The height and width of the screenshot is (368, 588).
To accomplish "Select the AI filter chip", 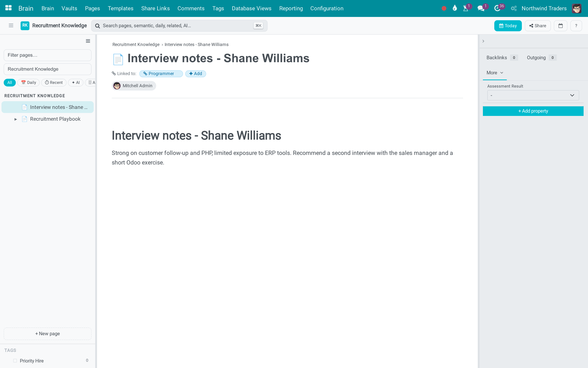I will [76, 82].
